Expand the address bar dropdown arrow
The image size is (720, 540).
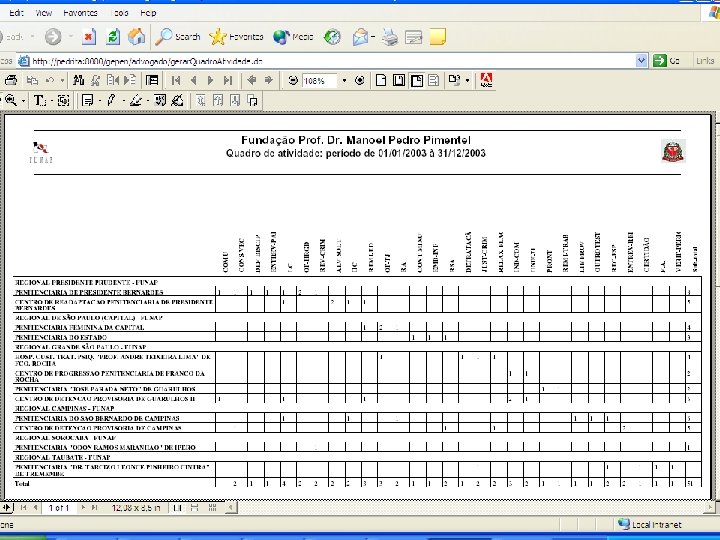(x=641, y=61)
